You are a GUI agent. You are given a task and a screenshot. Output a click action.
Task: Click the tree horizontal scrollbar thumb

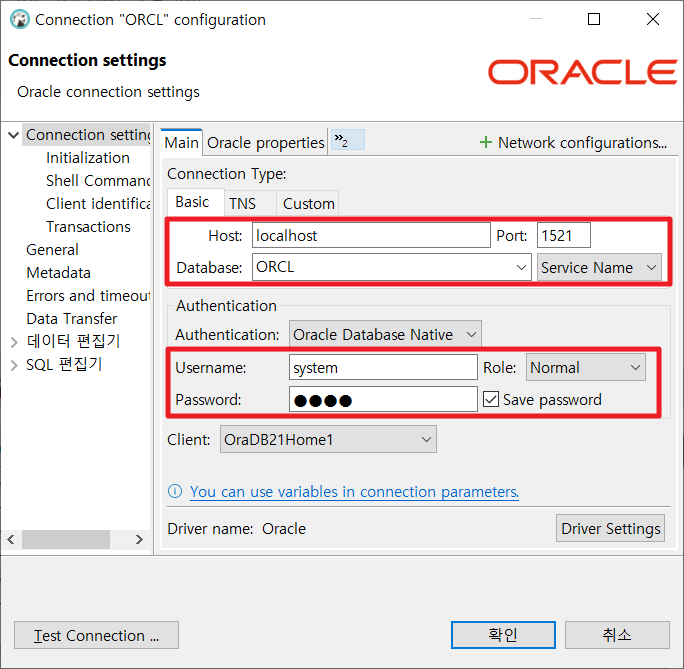(x=66, y=539)
